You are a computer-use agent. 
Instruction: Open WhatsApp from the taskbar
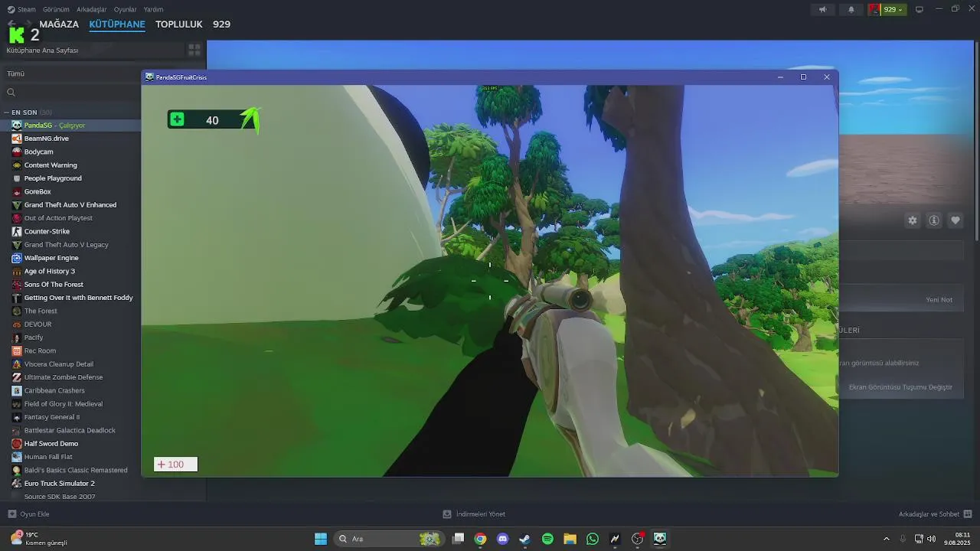593,539
